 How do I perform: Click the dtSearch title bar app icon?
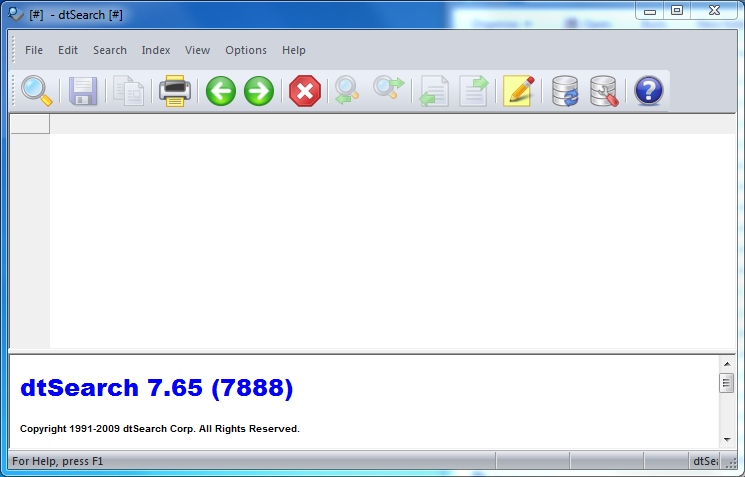pos(16,14)
